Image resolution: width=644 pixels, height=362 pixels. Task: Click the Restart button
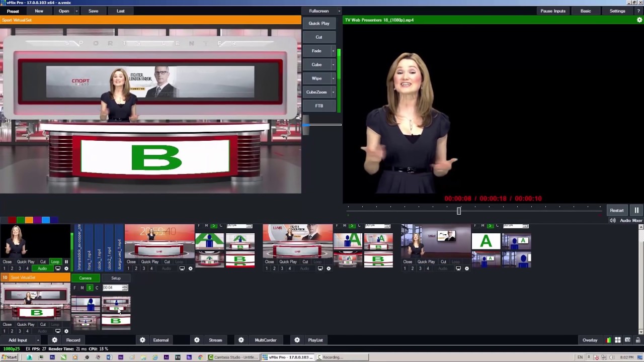617,210
